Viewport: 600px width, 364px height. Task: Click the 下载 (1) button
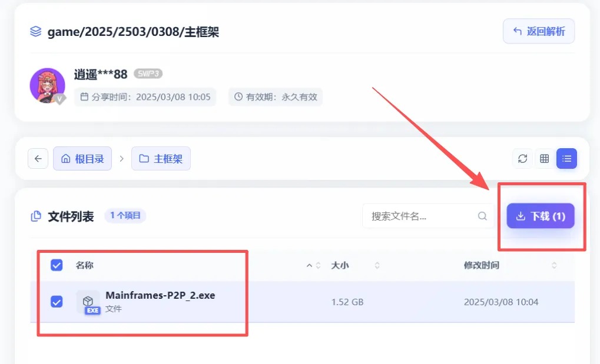[541, 216]
